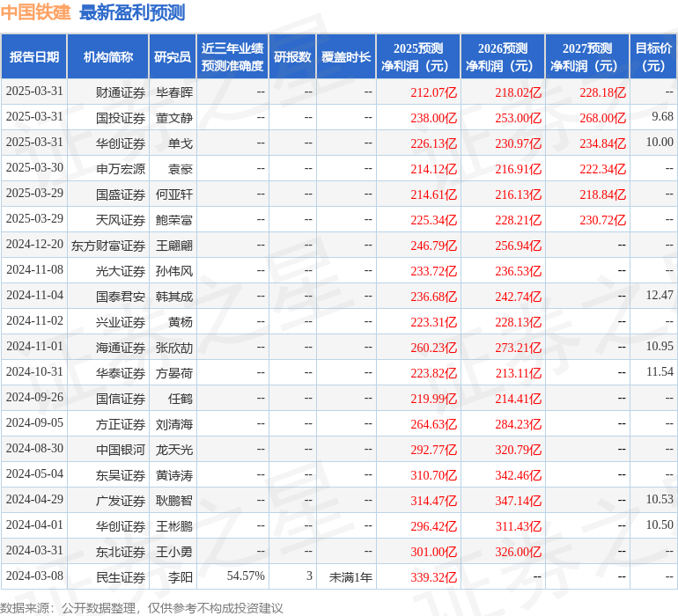Click the 研报数 column header
Screen dimensions: 678x616
pos(292,56)
